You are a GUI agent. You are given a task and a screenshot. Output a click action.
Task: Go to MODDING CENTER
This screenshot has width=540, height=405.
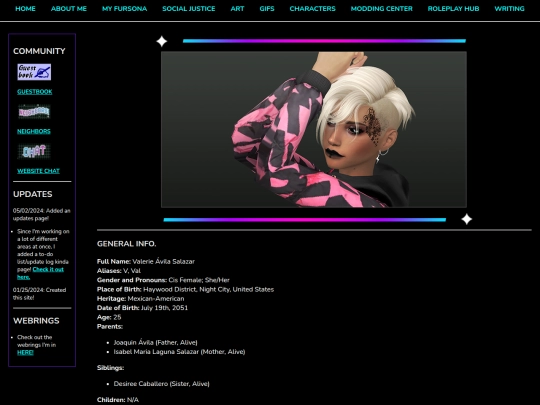click(381, 9)
